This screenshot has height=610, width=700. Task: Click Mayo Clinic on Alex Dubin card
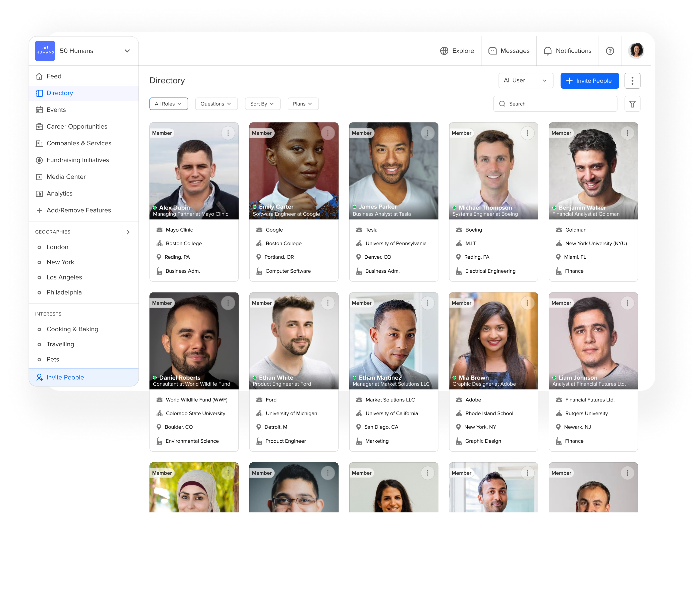point(179,230)
